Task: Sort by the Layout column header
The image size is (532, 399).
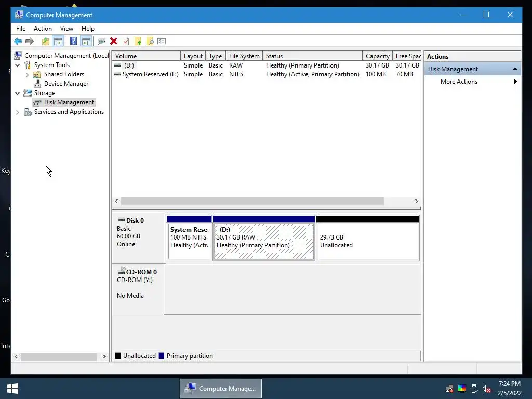Action: [193, 56]
